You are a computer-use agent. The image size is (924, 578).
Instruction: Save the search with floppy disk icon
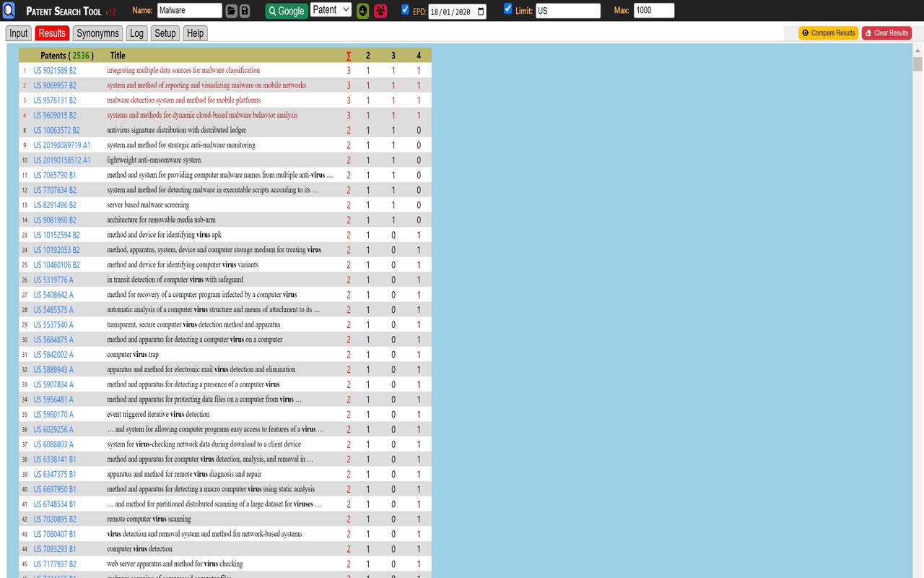[x=245, y=11]
